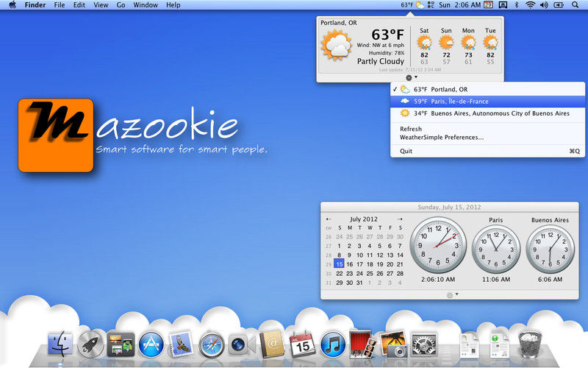The height and width of the screenshot is (368, 588).
Task: Click the Monday forecast icon
Action: [468, 43]
